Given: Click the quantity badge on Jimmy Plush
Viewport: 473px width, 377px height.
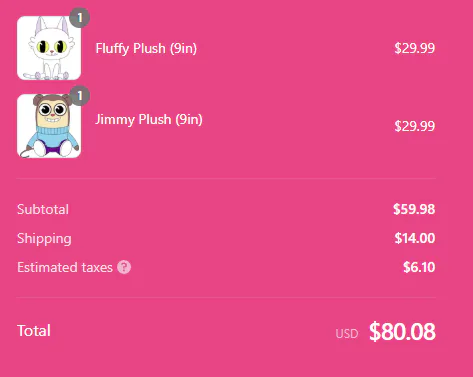Looking at the screenshot, I should click(x=80, y=96).
